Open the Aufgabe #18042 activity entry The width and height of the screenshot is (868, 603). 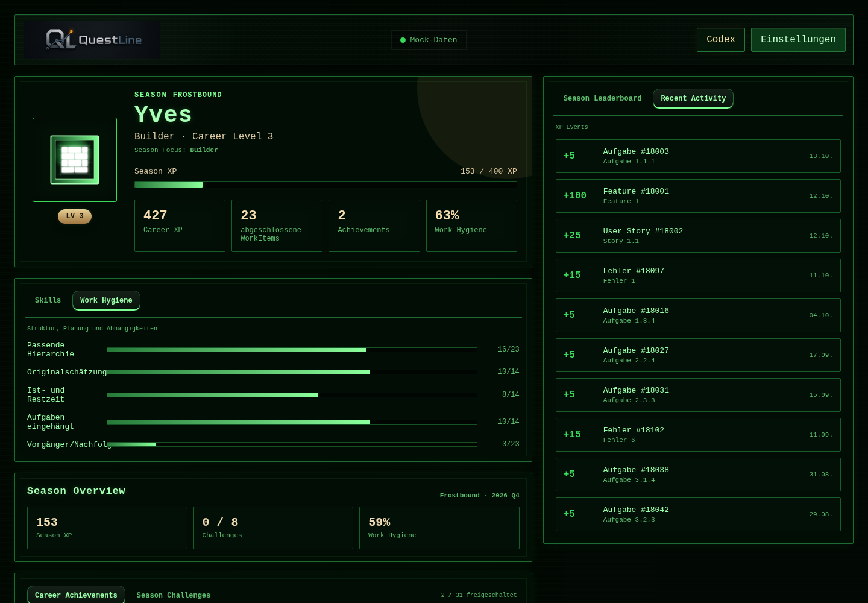[x=698, y=514]
